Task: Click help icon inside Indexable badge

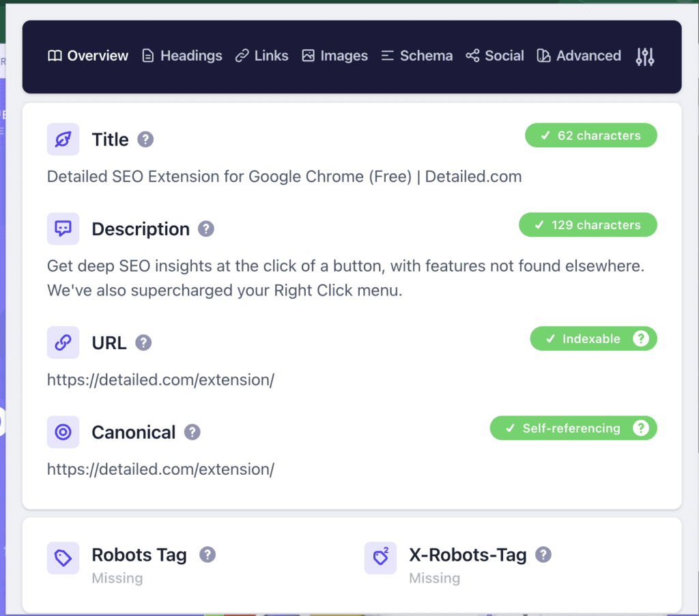Action: [640, 338]
